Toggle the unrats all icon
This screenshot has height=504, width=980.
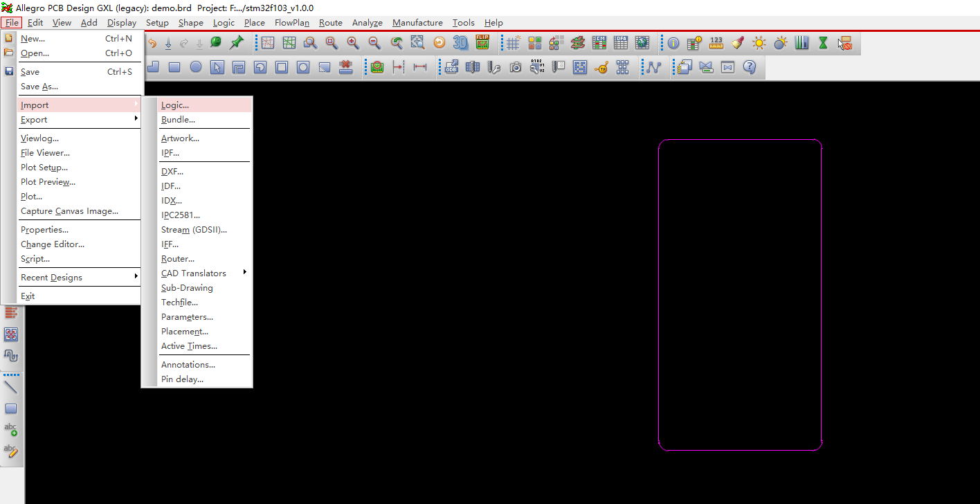coord(267,43)
